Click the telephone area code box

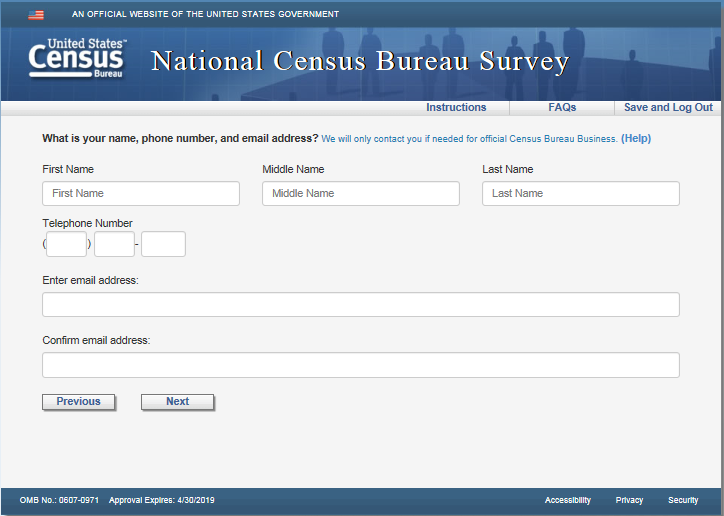click(67, 244)
